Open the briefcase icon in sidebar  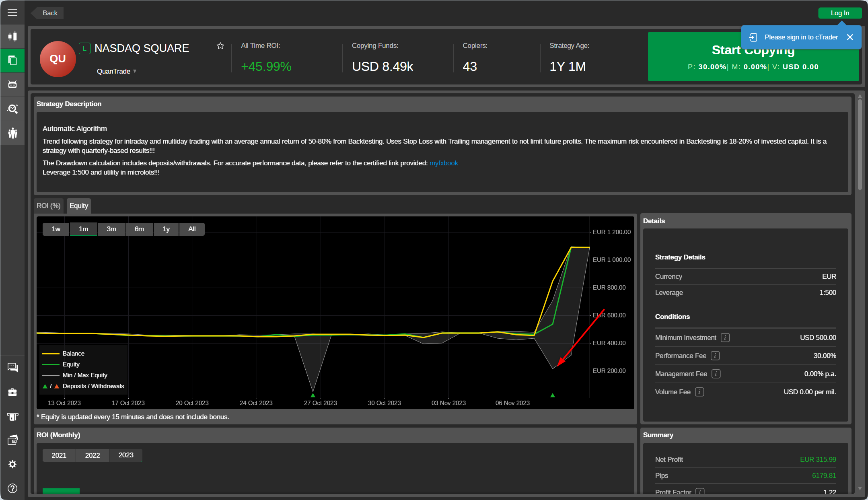coord(12,392)
